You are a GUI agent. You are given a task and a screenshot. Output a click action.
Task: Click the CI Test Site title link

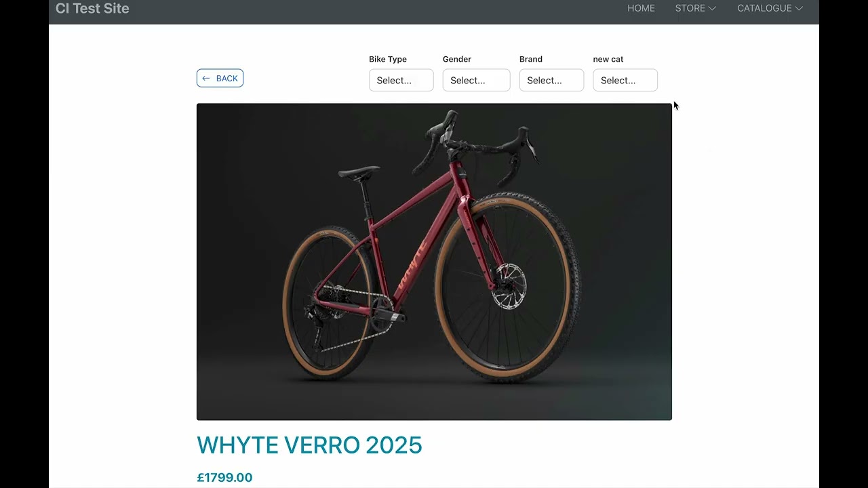[x=92, y=8]
